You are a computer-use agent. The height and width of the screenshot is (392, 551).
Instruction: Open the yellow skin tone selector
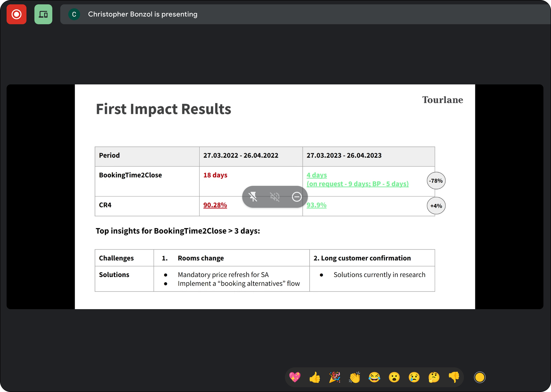pyautogui.click(x=480, y=377)
